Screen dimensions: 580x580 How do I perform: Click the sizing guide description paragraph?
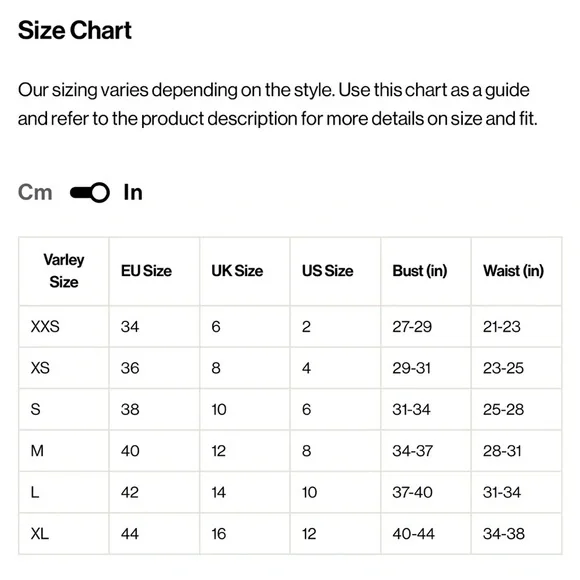coord(277,104)
